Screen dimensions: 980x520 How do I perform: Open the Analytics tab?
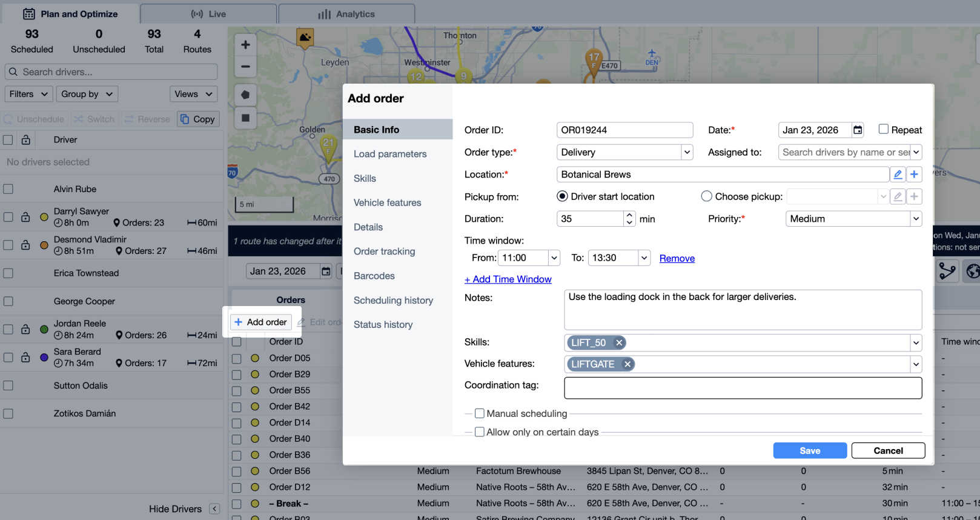[347, 14]
